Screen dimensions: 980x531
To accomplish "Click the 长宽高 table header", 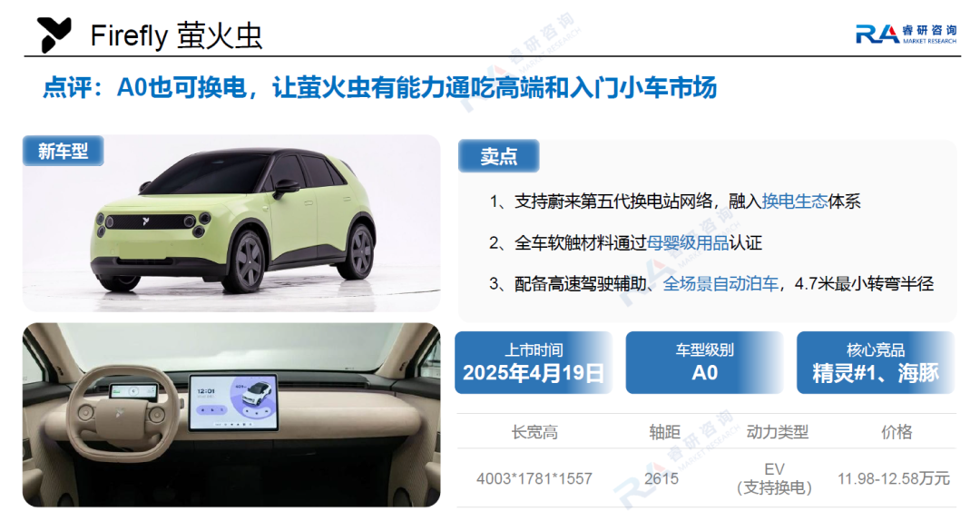I will [x=534, y=432].
